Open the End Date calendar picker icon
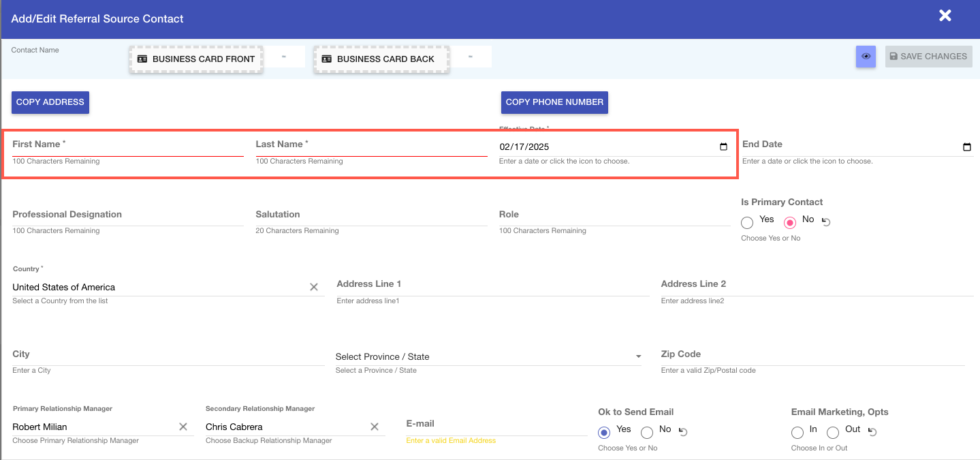This screenshot has width=980, height=460. pyautogui.click(x=966, y=147)
